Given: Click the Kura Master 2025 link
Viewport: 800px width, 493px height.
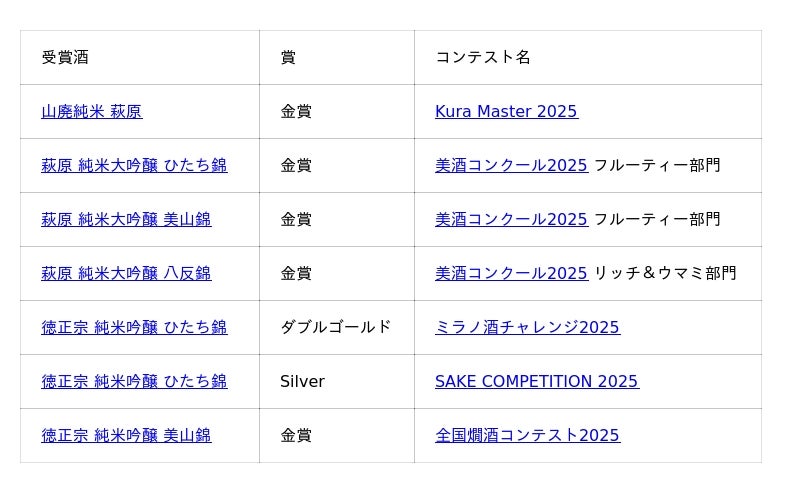Looking at the screenshot, I should click(506, 112).
